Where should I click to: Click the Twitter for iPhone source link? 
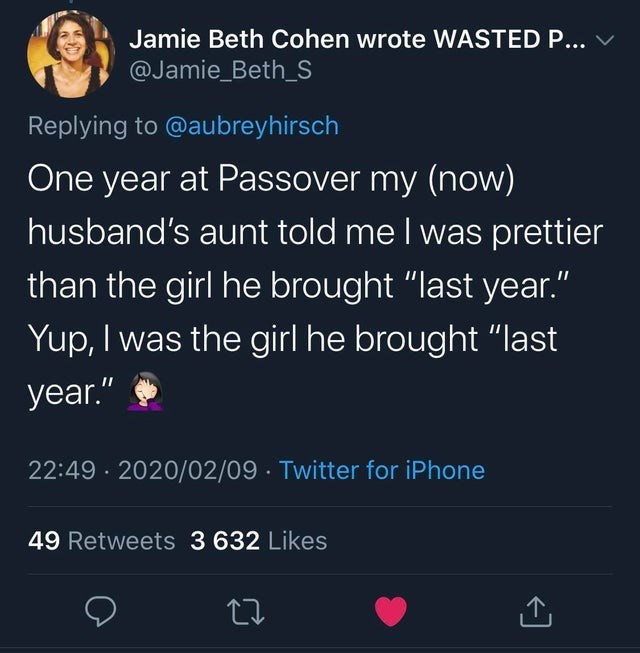382,470
